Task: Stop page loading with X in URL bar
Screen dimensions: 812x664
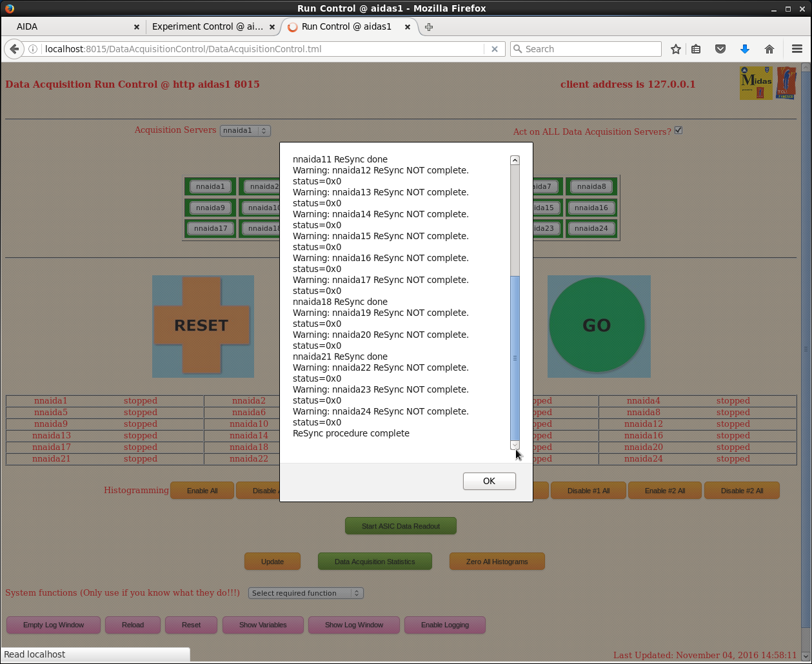Action: [495, 49]
